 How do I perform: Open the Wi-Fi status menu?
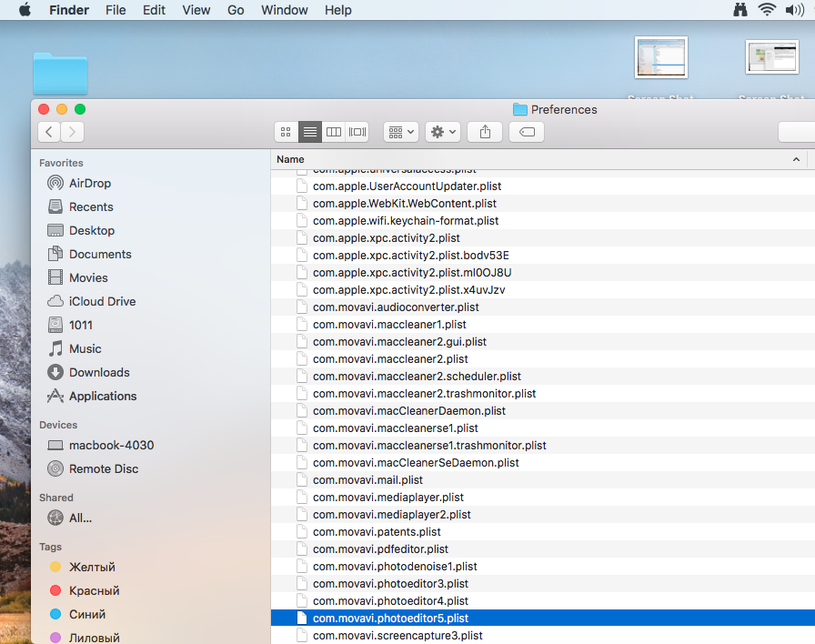[x=767, y=10]
